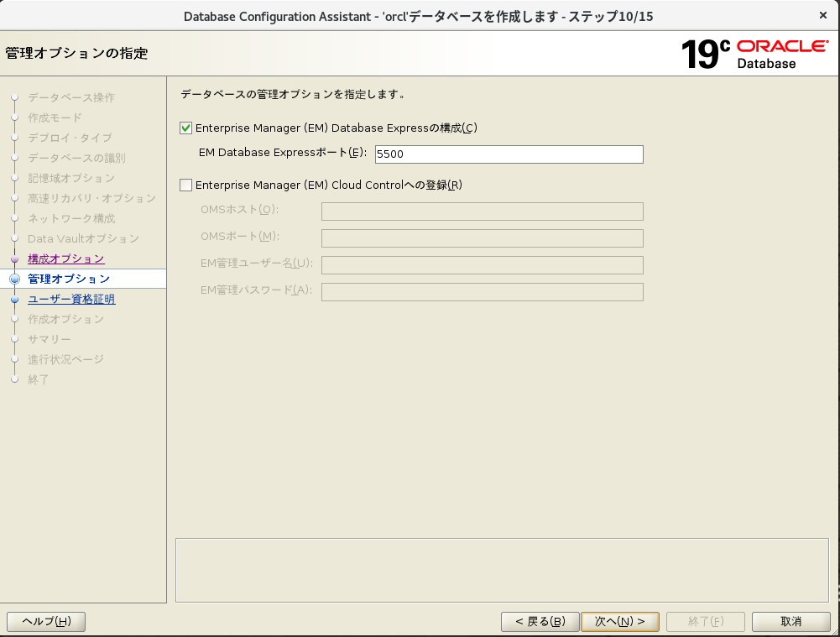The height and width of the screenshot is (637, 840).
Task: Open help with ヘルプ(H) button
Action: (46, 622)
